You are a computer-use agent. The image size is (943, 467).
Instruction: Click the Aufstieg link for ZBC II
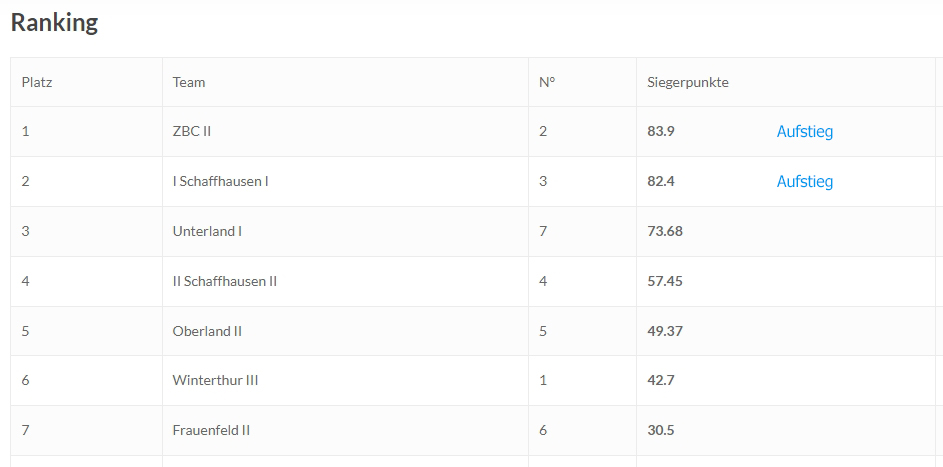point(804,131)
